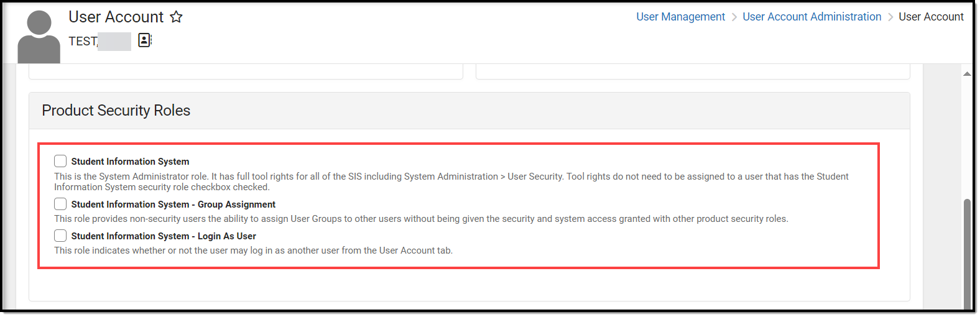Screen dimensions: 980x317
Task: Toggle the Login As User role checkbox
Action: point(60,236)
